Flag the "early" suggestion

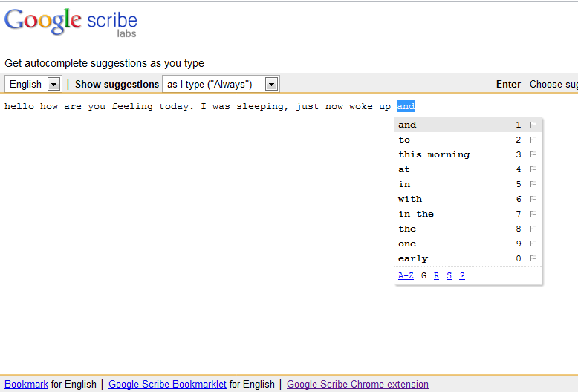(533, 258)
